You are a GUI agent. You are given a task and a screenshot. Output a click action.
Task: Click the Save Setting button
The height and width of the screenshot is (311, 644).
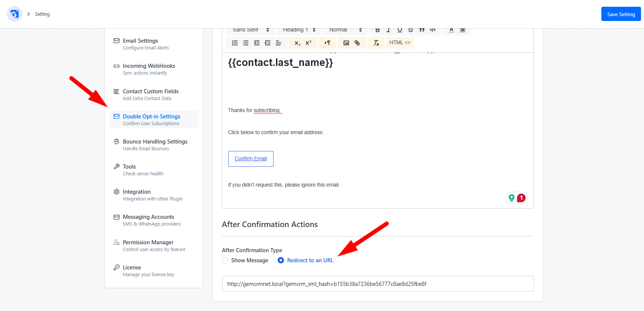[621, 14]
